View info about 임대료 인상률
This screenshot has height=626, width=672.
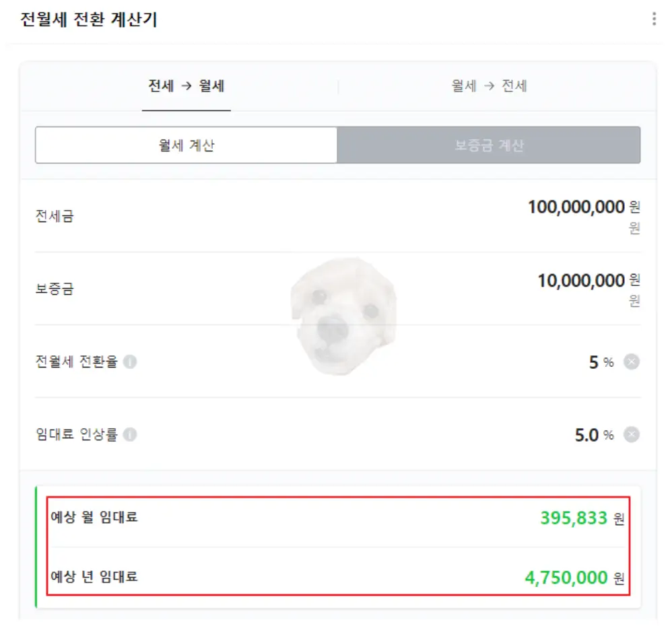coord(130,435)
